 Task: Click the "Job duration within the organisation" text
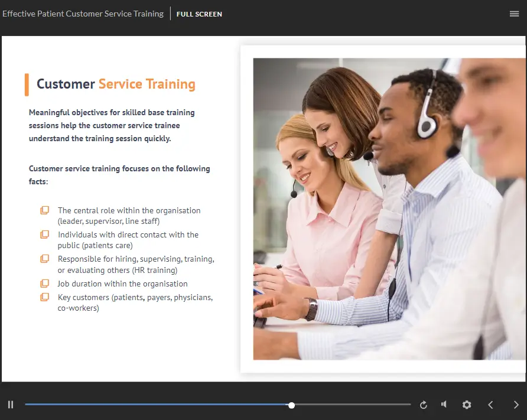[122, 284]
